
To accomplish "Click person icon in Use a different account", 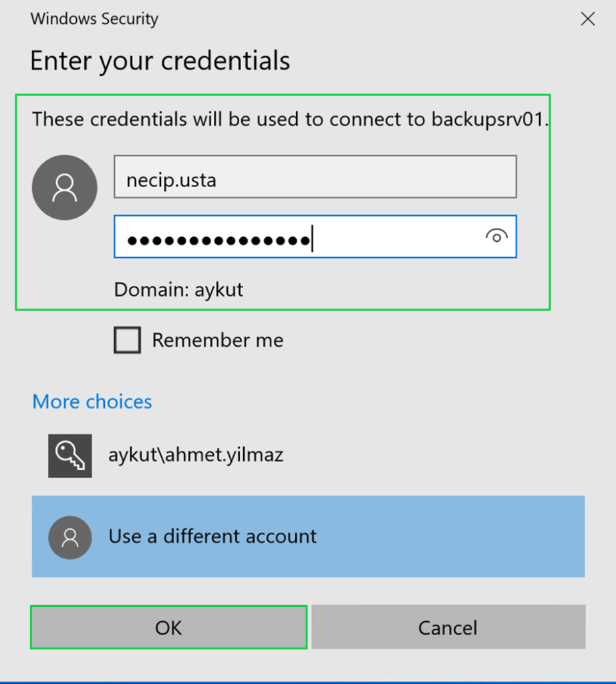I will click(70, 537).
